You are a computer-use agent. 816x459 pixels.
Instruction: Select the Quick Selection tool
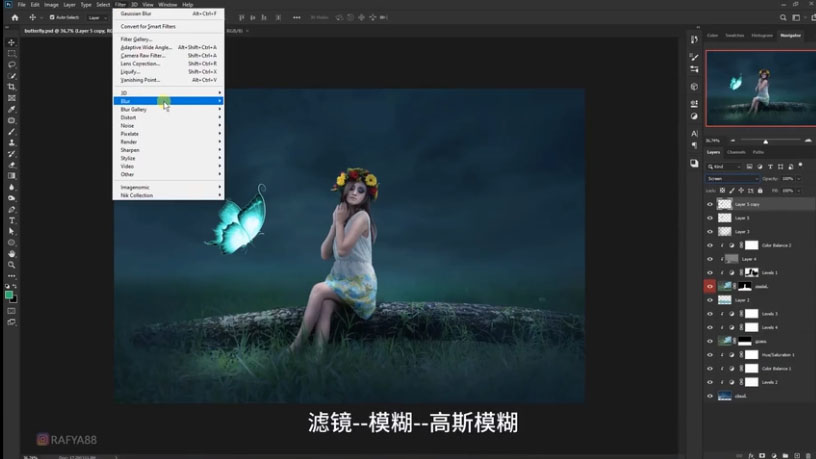click(11, 76)
